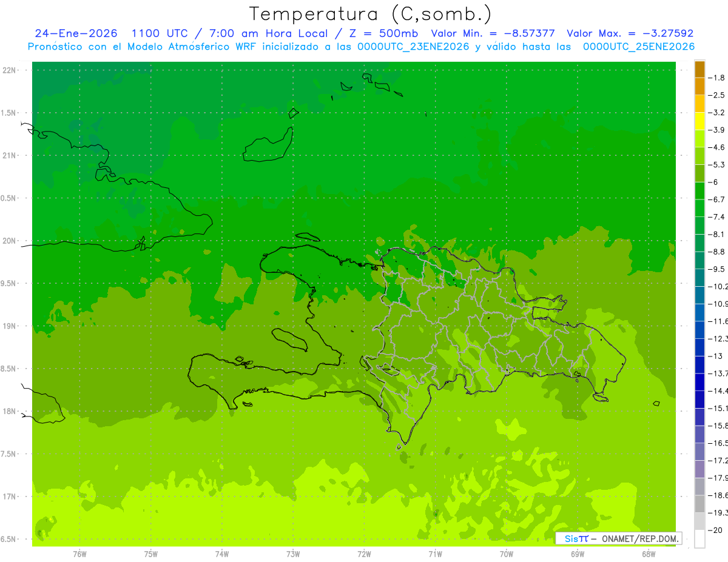This screenshot has width=728, height=562.
Task: Select the '0000UTC_23ENE2026' initialization time
Action: [413, 47]
